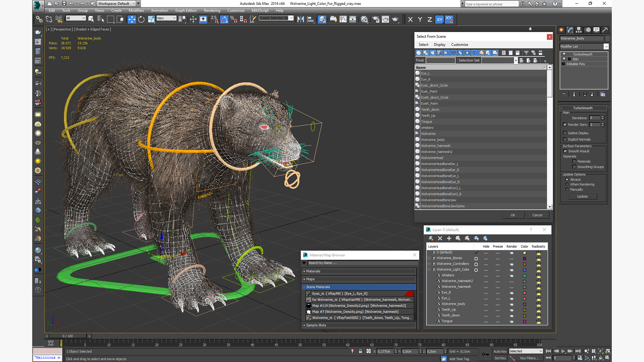Enable Isoline Display checkbox

point(565,133)
